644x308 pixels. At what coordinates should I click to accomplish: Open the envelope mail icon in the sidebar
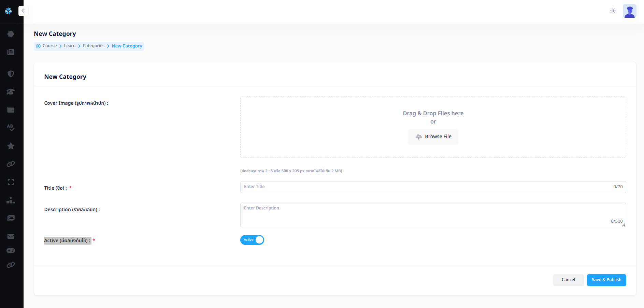(11, 236)
